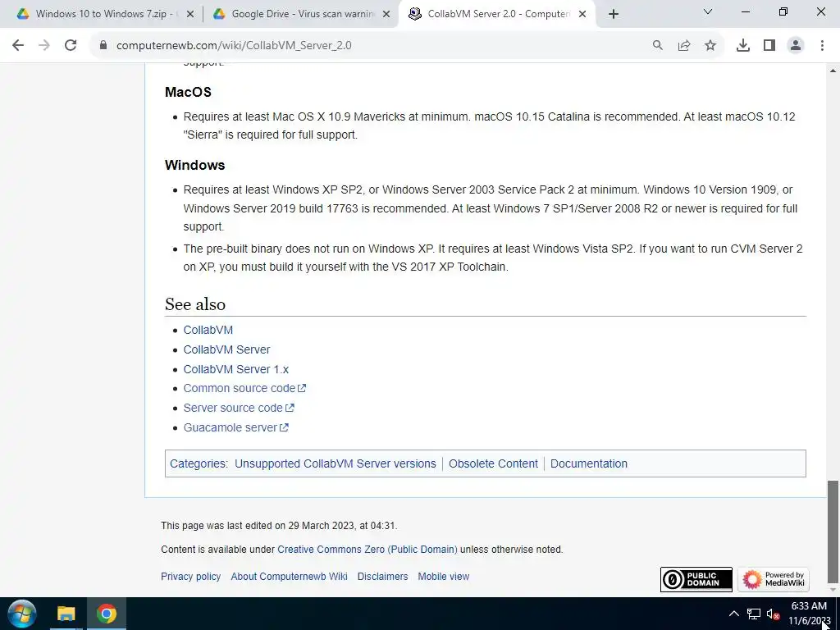Click the zoom magnifier icon in address bar
The width and height of the screenshot is (840, 630).
tap(657, 46)
